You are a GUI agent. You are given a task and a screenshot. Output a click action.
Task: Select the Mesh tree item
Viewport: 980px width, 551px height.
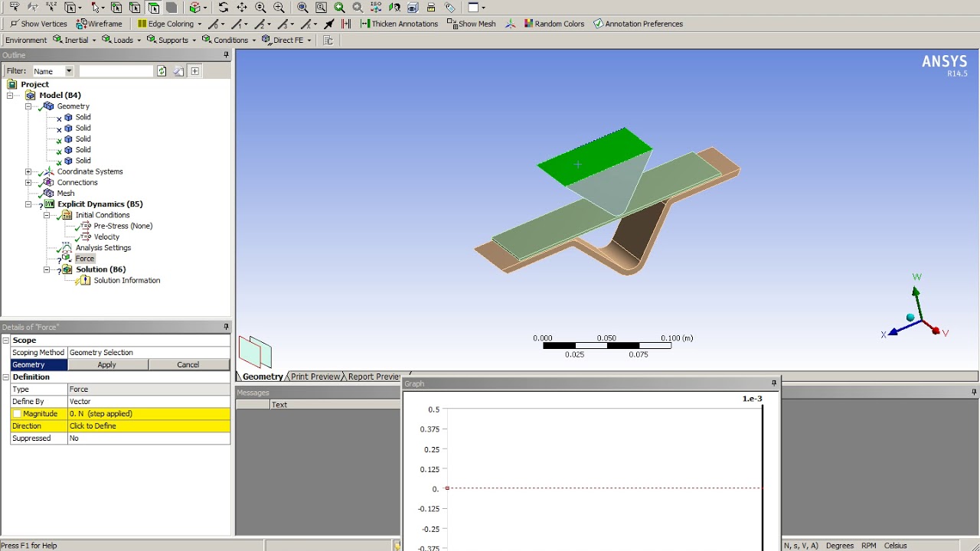point(65,194)
